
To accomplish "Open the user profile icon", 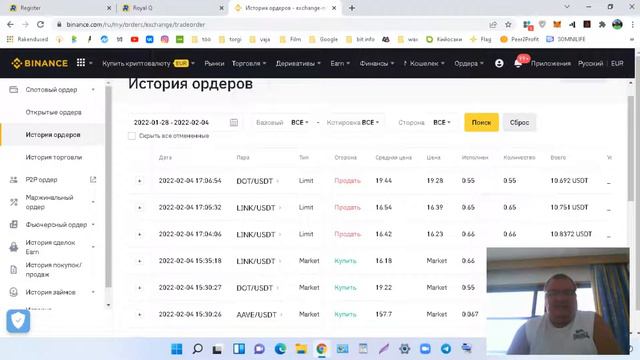I will click(499, 63).
